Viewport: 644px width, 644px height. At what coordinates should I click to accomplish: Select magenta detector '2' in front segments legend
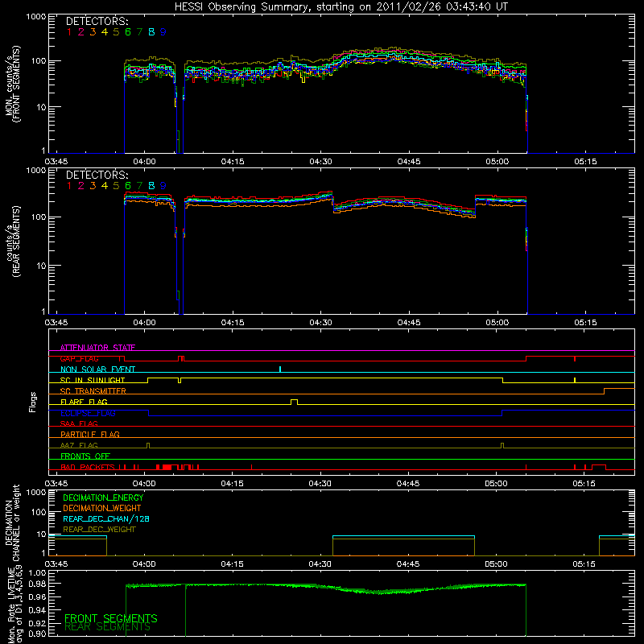tap(81, 32)
